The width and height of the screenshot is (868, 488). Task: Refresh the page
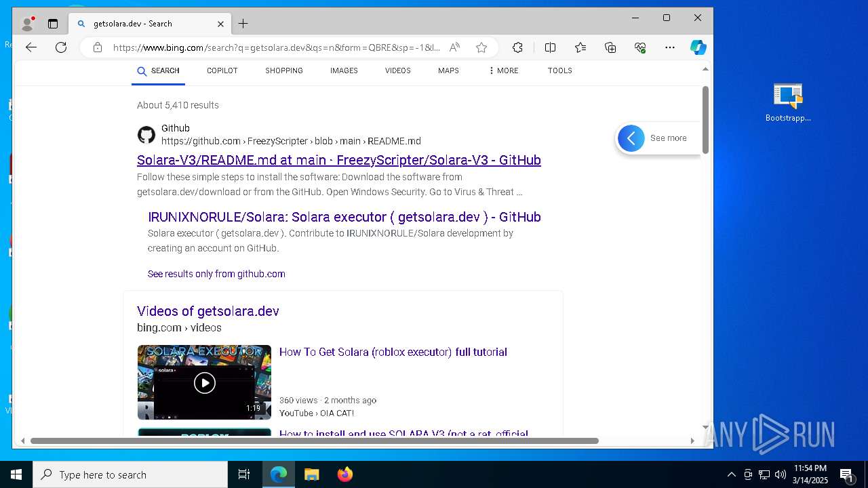[x=61, y=47]
